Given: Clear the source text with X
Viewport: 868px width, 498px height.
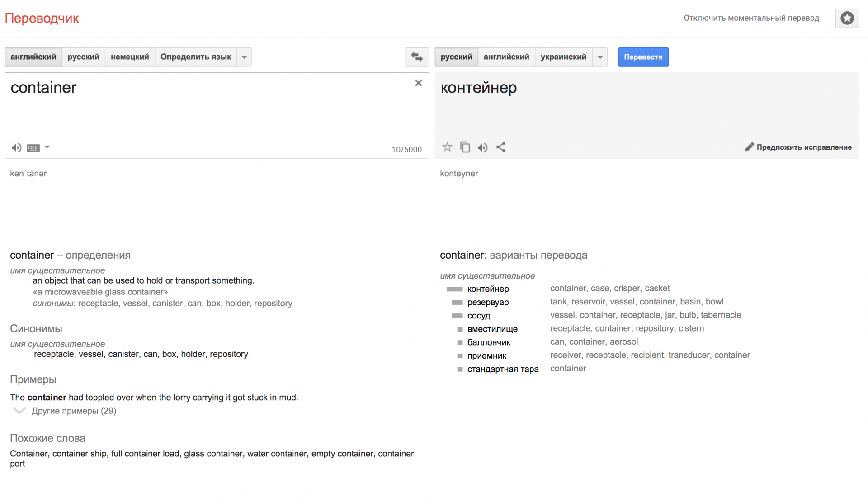Looking at the screenshot, I should coord(419,83).
